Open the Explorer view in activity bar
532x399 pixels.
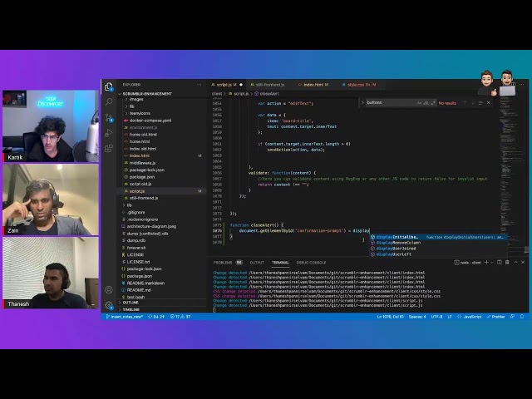click(x=109, y=86)
